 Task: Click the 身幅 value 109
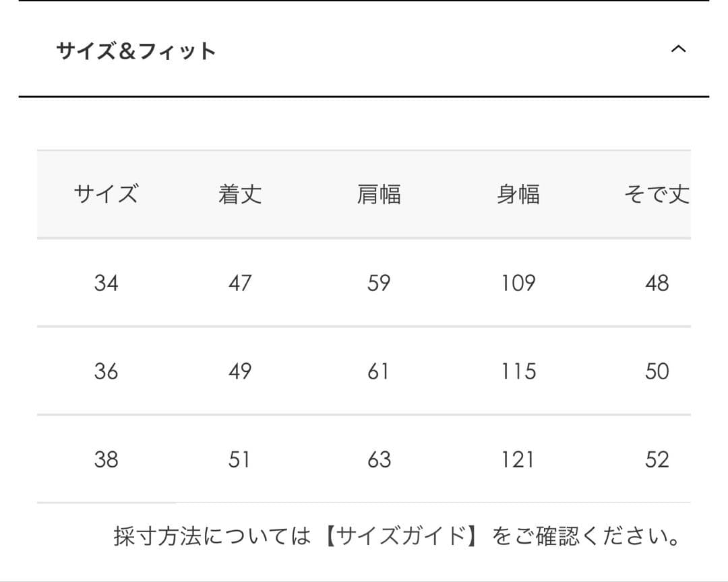point(518,283)
